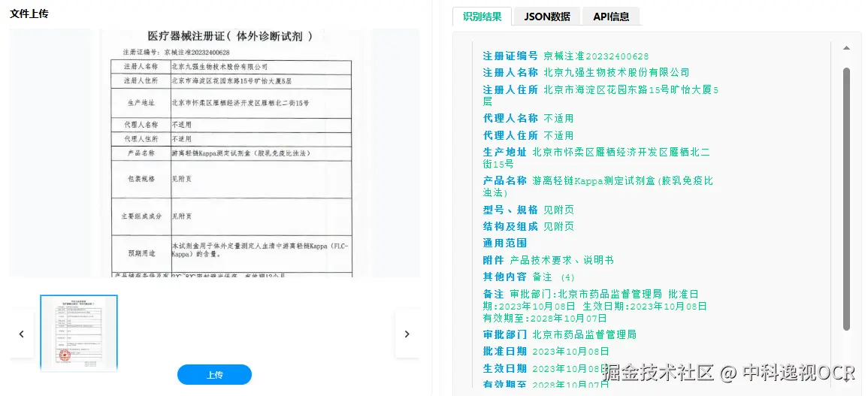
Task: Click the 文件上传 heading
Action: tap(29, 14)
